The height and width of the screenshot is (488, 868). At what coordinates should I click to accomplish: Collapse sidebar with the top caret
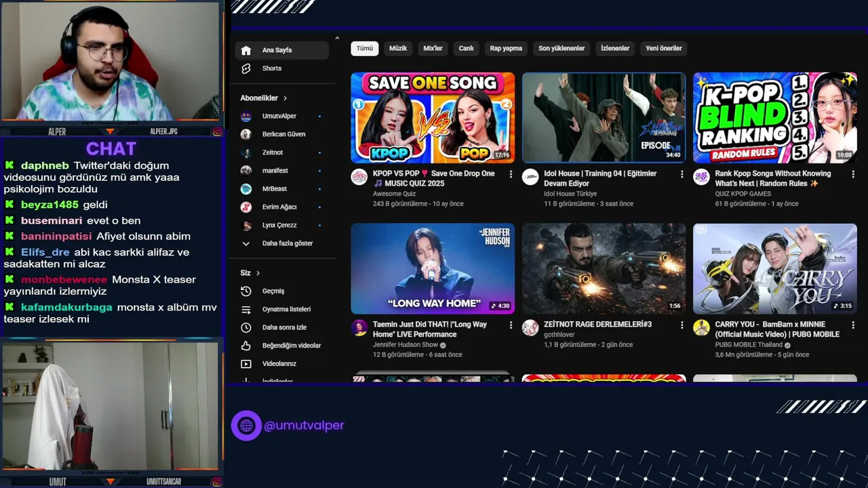[x=337, y=38]
